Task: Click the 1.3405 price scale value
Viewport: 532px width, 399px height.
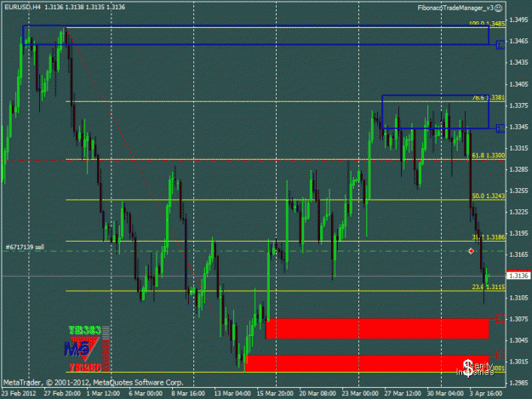Action: click(518, 84)
